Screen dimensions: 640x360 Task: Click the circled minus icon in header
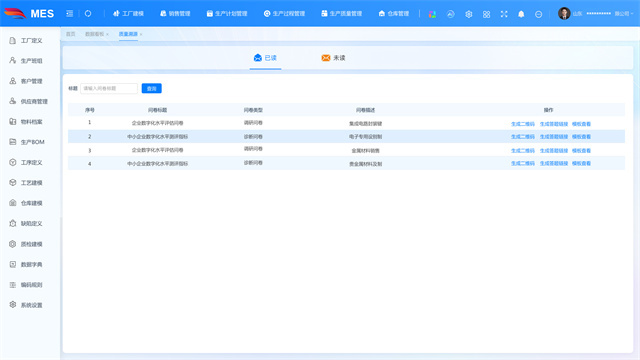538,14
